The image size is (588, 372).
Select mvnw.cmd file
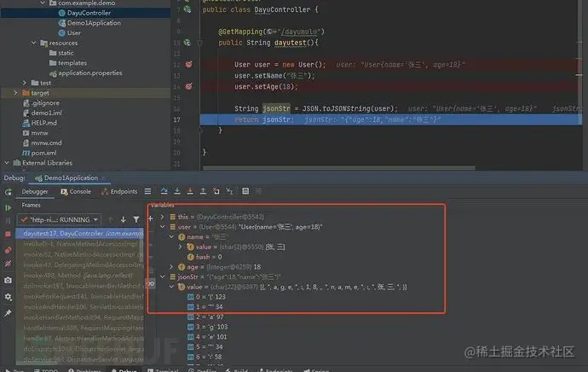[46, 143]
